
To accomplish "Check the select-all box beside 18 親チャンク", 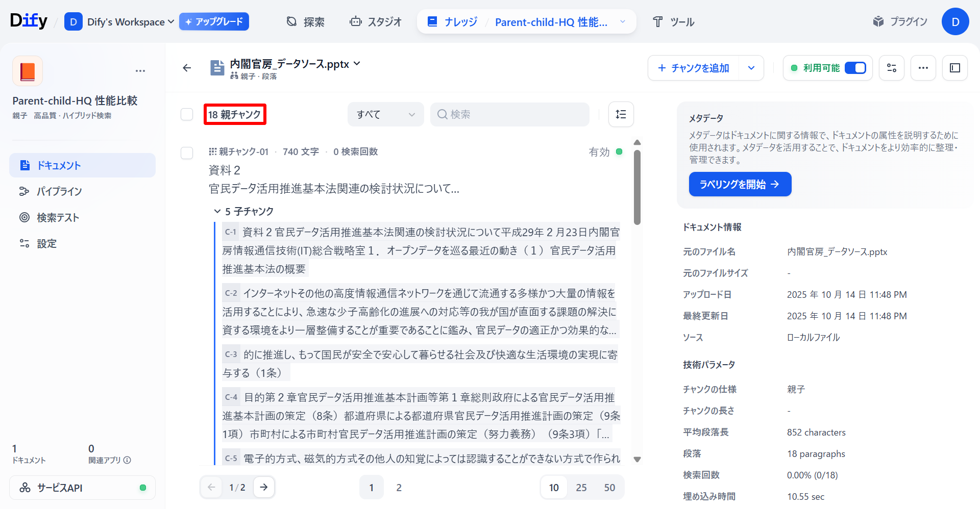I will point(186,114).
